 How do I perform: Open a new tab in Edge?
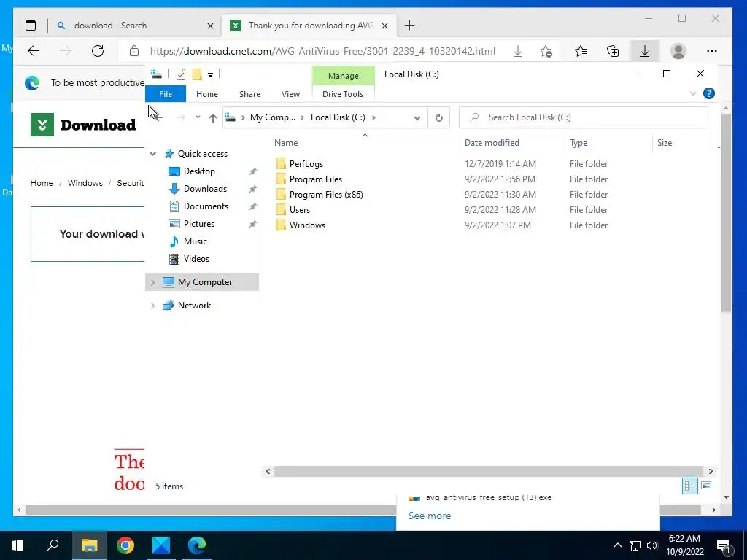click(x=409, y=26)
